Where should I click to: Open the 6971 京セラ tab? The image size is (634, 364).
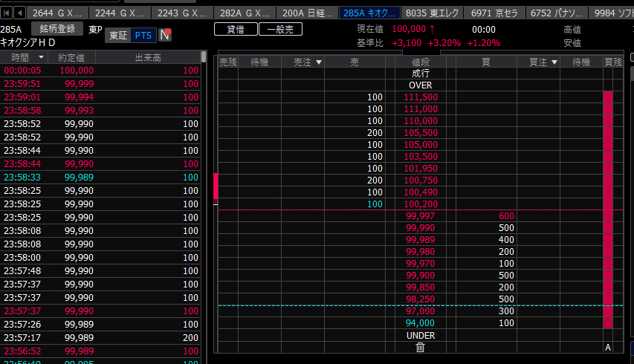[494, 13]
